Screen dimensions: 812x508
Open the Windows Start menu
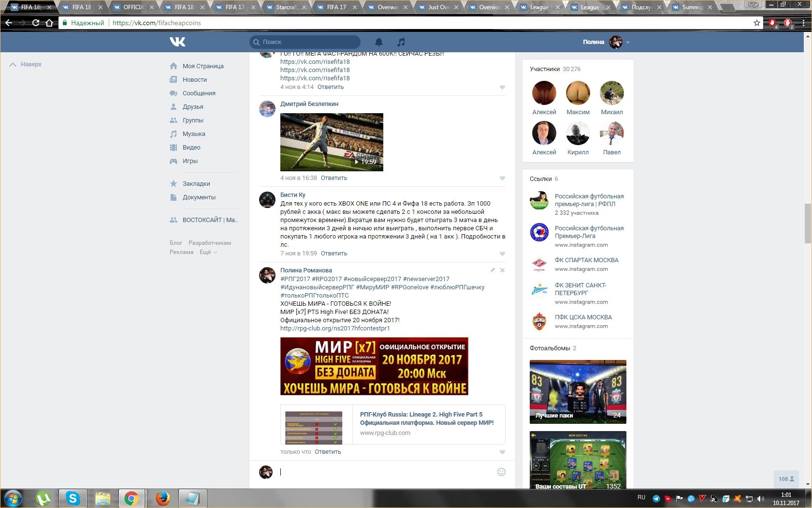[x=13, y=498]
